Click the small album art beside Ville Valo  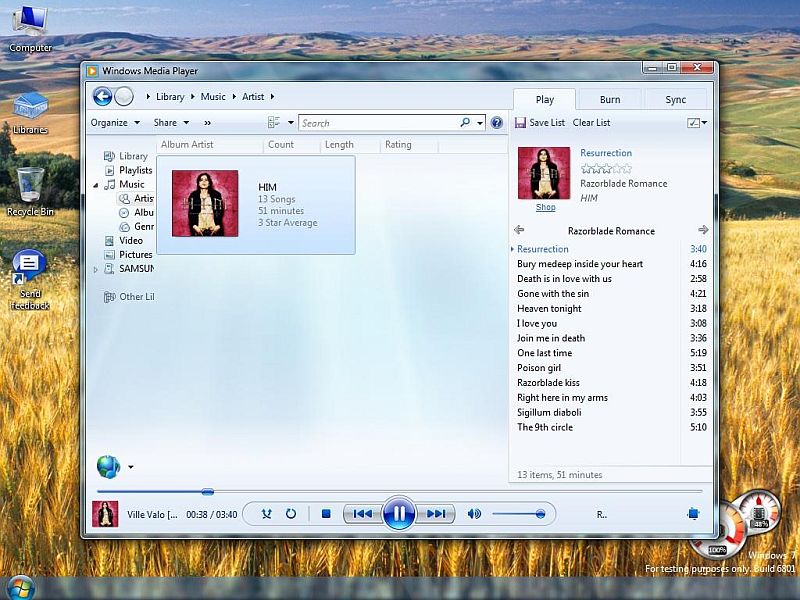(x=105, y=514)
